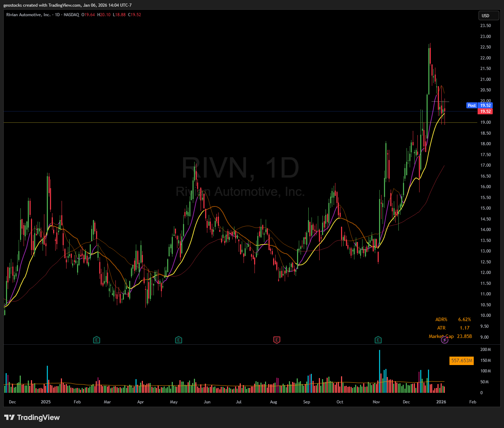Viewport: 504px width, 428px height.
Task: Click the leftmost Dec label on time axis
Action: [12, 402]
